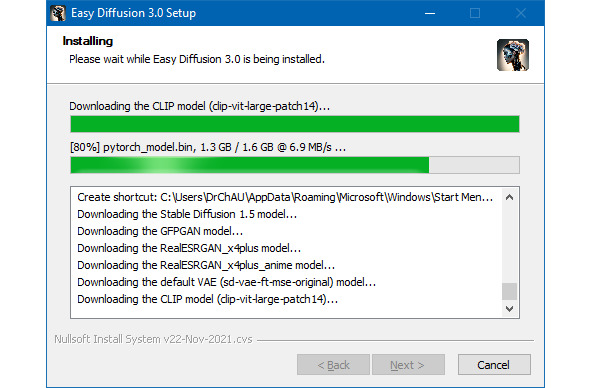Click the log scroll up arrow
Image resolution: width=591 pixels, height=388 pixels.
click(510, 197)
